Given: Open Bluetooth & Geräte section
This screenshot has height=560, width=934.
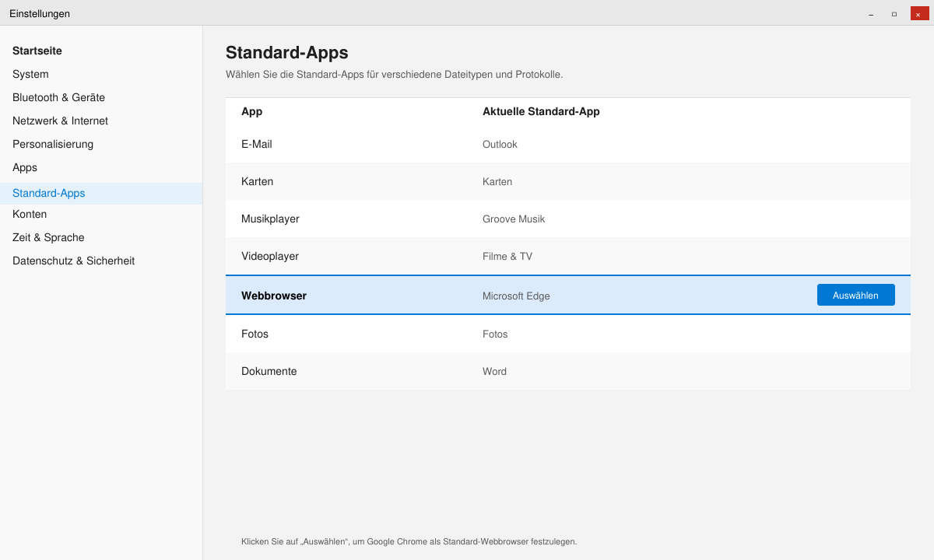Looking at the screenshot, I should click(x=58, y=97).
